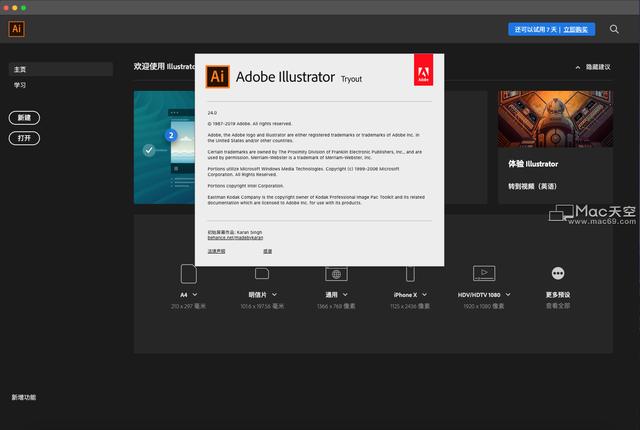Switch to the 学习 learn tab

coord(20,85)
